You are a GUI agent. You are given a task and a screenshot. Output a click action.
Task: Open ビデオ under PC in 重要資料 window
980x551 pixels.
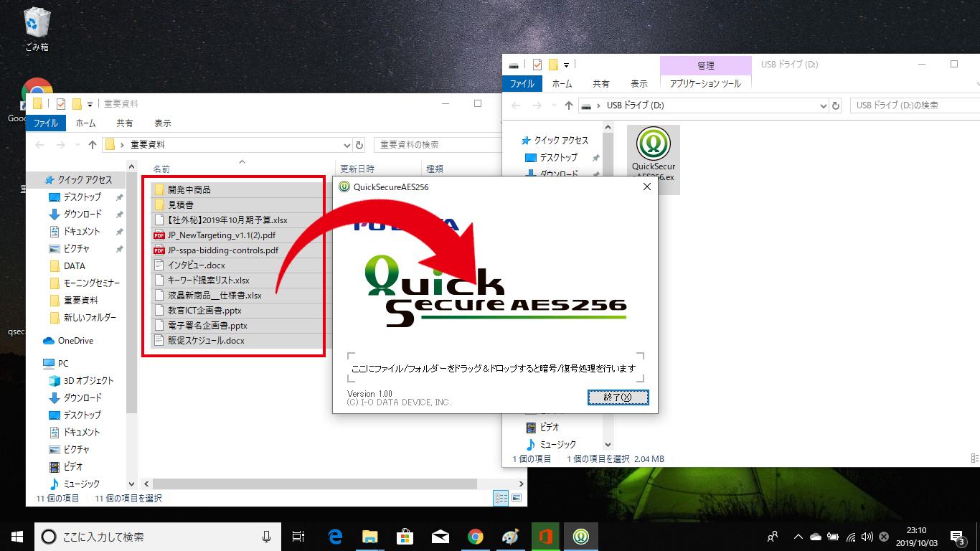pyautogui.click(x=72, y=467)
